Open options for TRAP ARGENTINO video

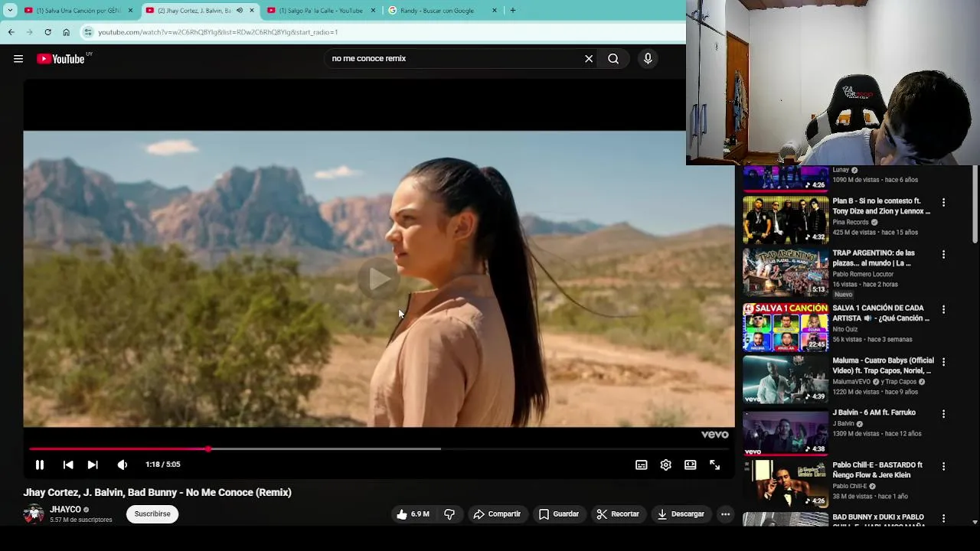coord(943,255)
